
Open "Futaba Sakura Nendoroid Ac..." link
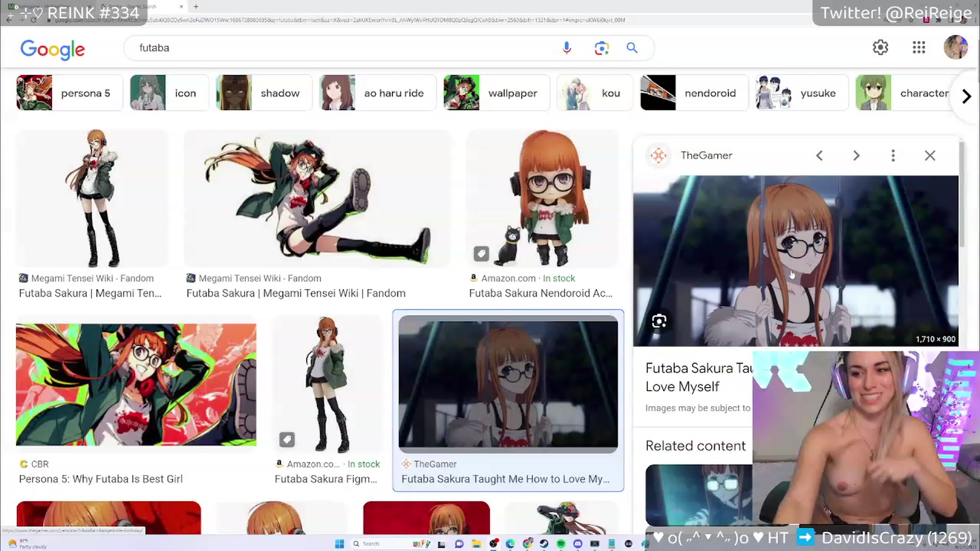click(541, 293)
